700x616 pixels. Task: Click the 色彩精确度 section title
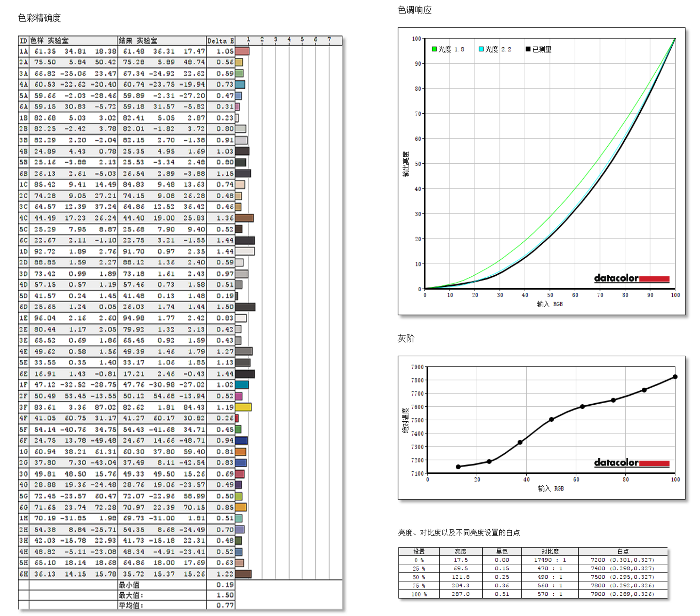(39, 18)
